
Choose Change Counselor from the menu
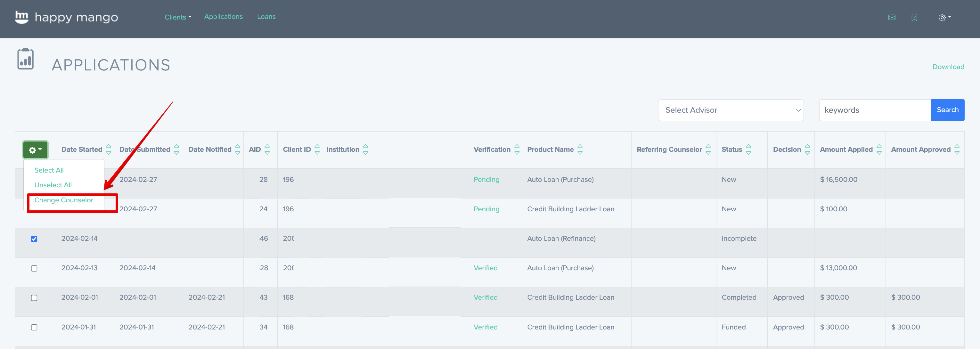(63, 200)
